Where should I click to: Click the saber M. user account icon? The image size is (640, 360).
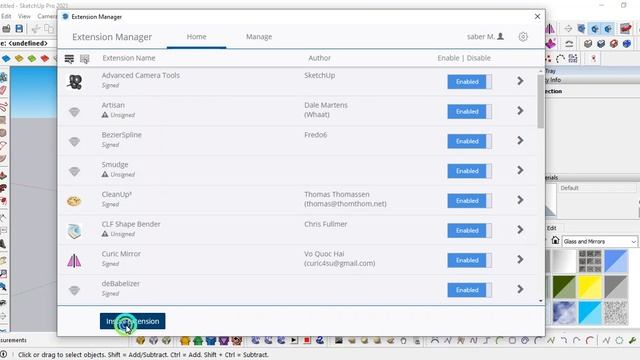(500, 36)
